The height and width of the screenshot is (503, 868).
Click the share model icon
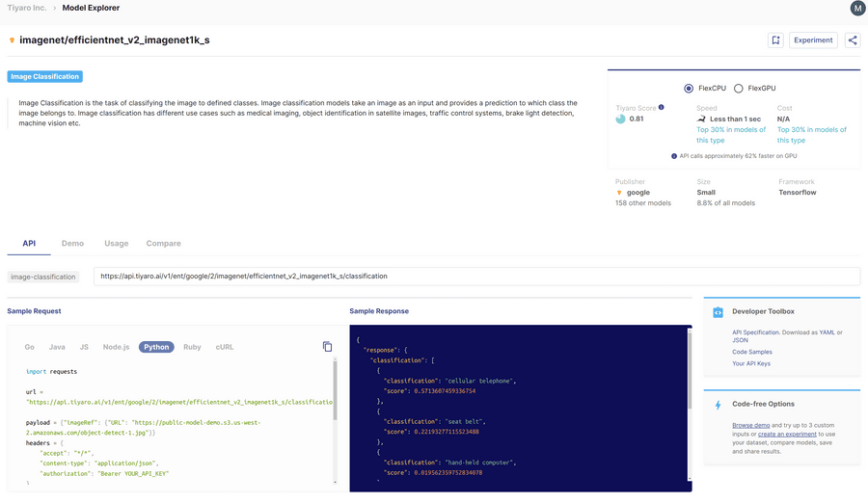pos(853,40)
